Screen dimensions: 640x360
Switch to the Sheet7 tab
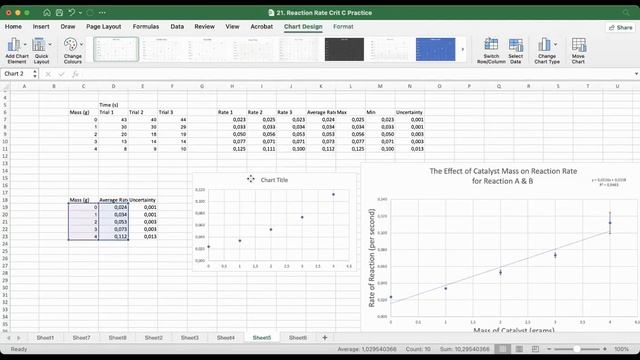82,338
